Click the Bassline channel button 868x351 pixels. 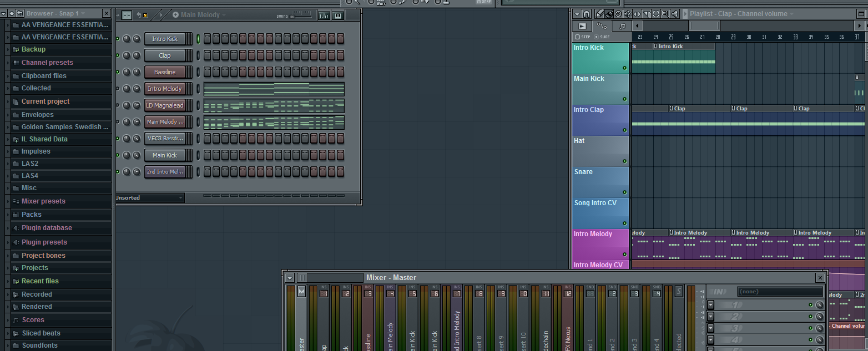click(x=165, y=72)
